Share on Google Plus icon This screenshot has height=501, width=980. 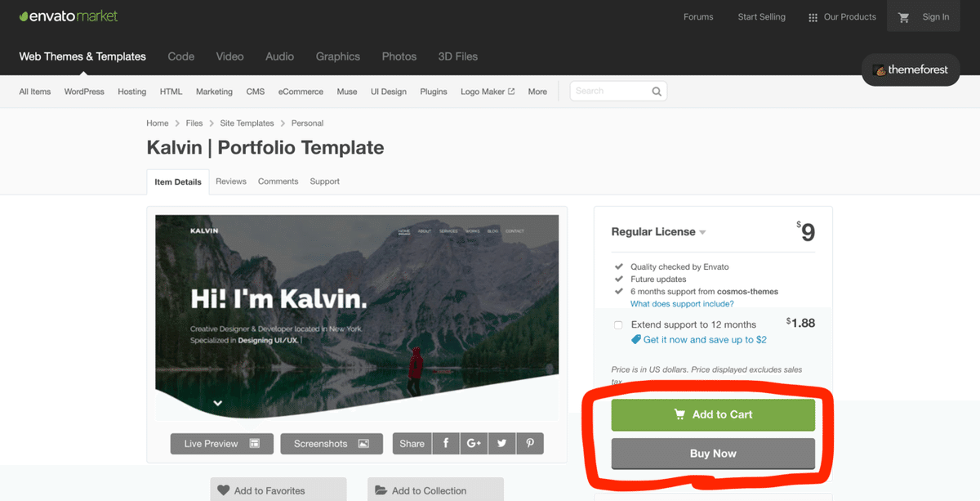474,443
